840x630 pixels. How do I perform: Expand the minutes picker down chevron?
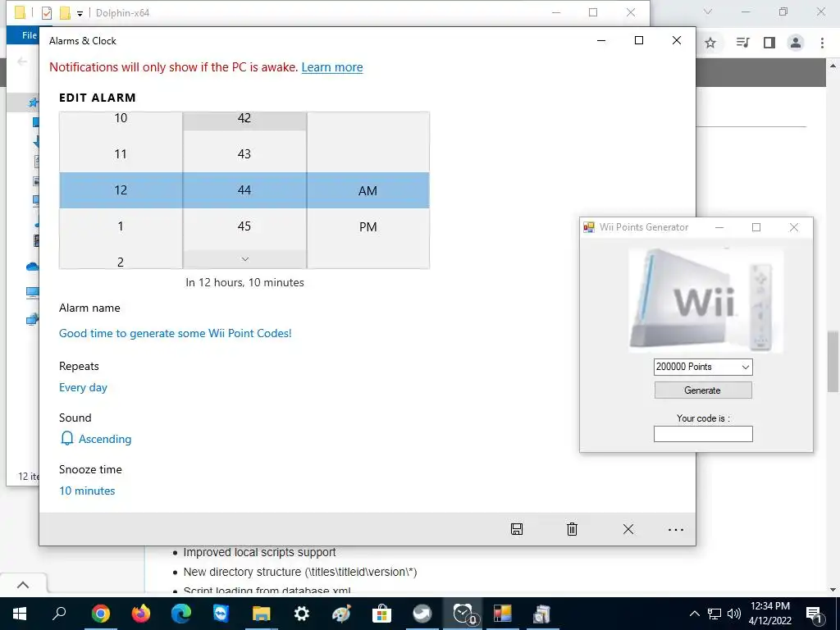coord(244,259)
